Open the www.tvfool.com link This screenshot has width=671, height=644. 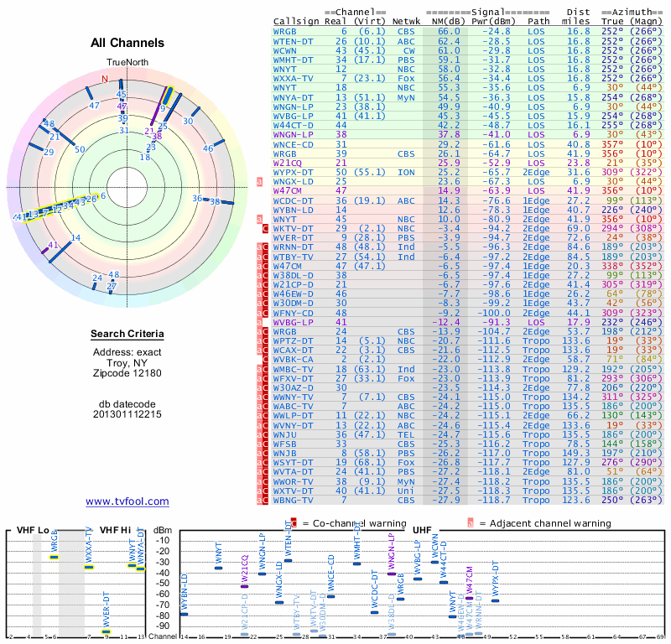tap(127, 501)
